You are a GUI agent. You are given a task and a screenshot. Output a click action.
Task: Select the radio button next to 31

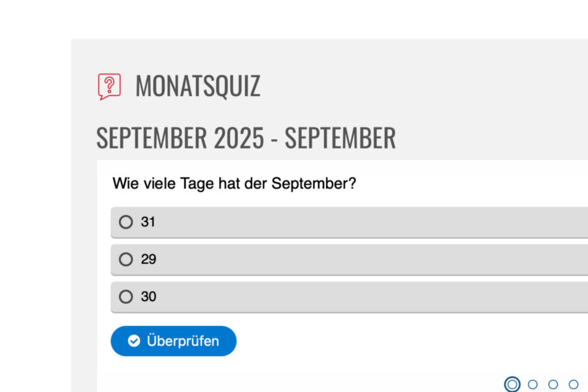125,222
